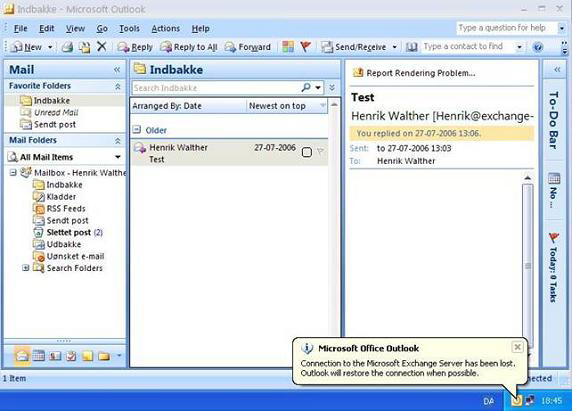Click the Type a question for help box
The height and width of the screenshot is (411, 572).
[x=507, y=28]
